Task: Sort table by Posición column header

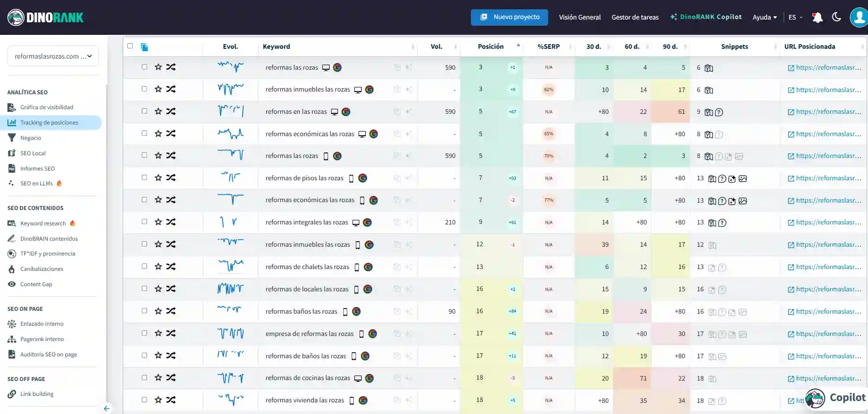Action: (490, 46)
